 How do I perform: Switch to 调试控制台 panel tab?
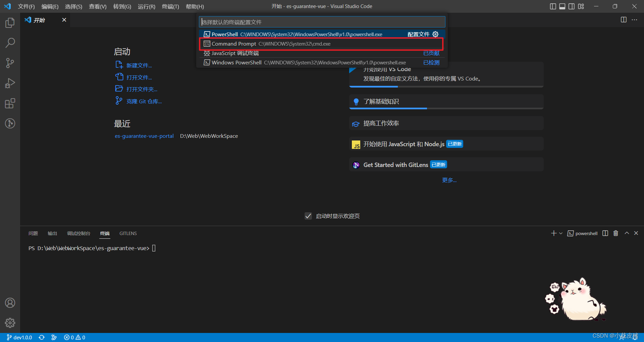(x=78, y=233)
